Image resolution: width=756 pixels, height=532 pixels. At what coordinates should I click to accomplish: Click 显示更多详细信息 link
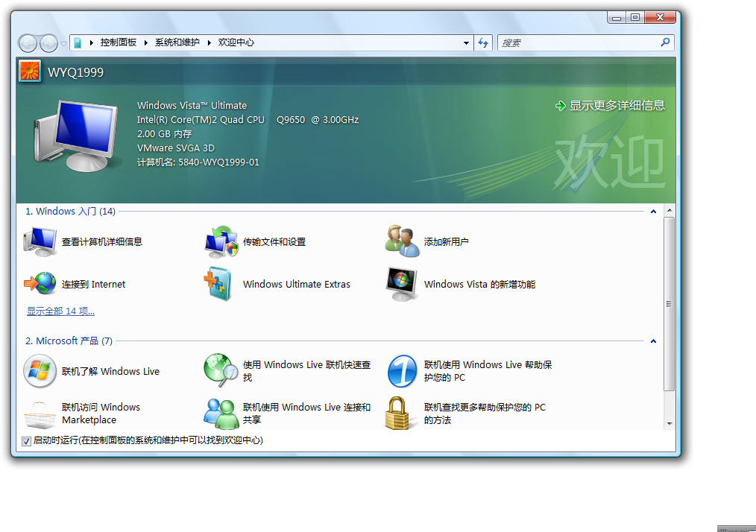pyautogui.click(x=617, y=106)
